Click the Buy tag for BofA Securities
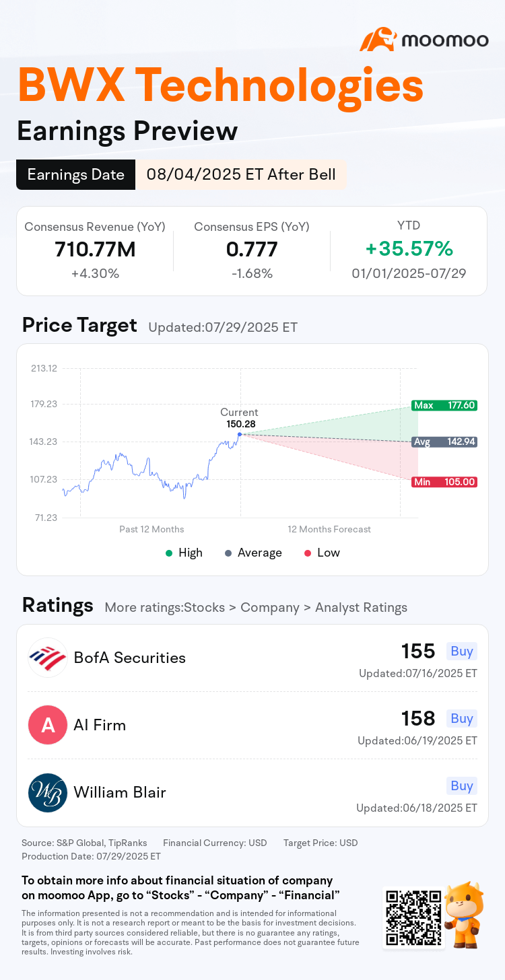 click(x=461, y=651)
